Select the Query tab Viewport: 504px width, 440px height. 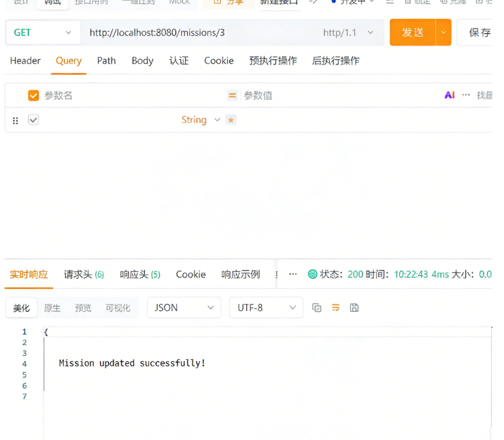(x=69, y=61)
